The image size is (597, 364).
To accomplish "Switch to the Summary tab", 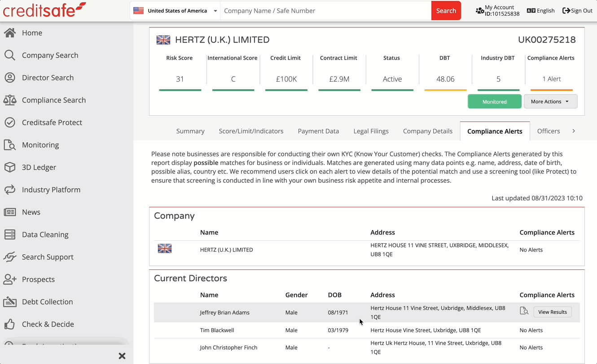I will [190, 131].
